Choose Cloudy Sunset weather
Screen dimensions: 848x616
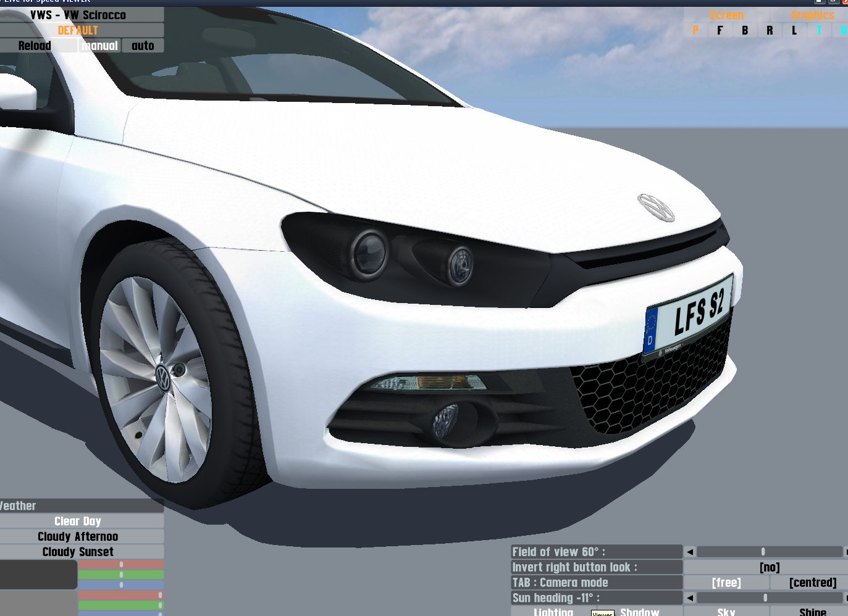coord(78,552)
